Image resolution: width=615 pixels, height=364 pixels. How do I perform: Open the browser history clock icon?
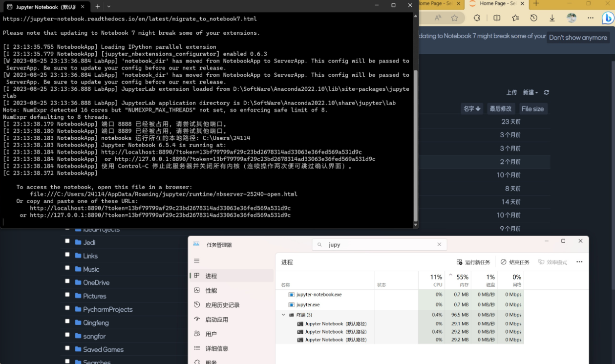[534, 18]
